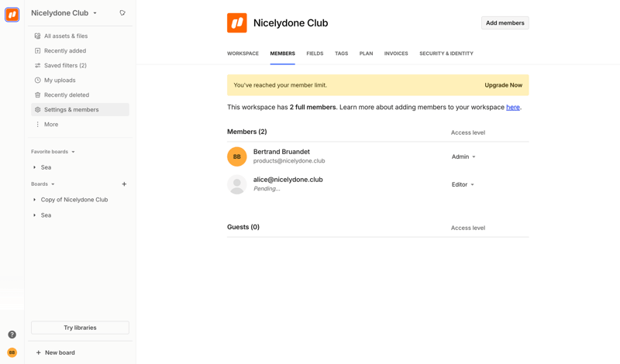Open the help question mark icon
The height and width of the screenshot is (364, 620).
(x=12, y=335)
